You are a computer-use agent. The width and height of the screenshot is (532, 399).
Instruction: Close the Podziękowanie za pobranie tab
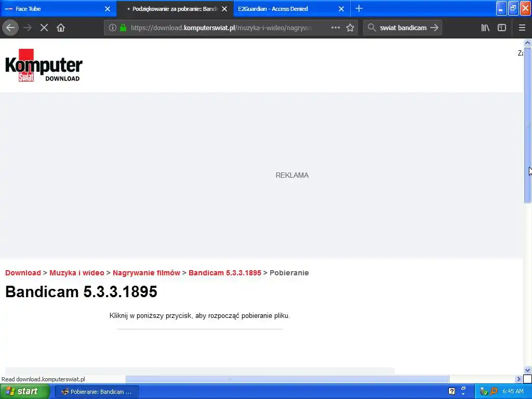(x=224, y=9)
